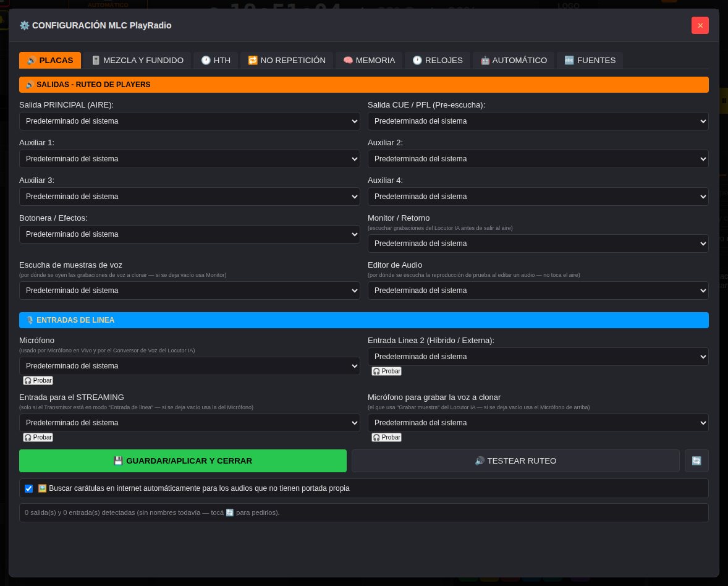The height and width of the screenshot is (586, 728).
Task: Close the configuration dialog with the red X
Action: coord(700,25)
